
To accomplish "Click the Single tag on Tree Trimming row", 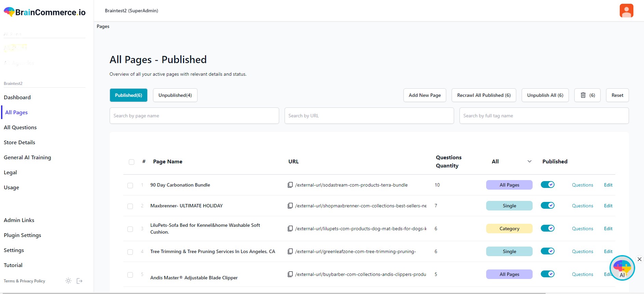I will (x=509, y=251).
